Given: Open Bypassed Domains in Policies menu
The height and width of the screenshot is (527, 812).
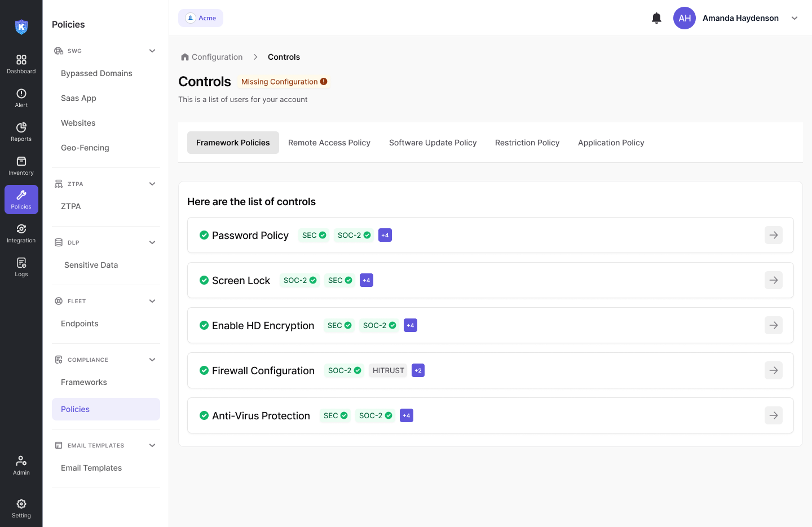Looking at the screenshot, I should click(96, 73).
